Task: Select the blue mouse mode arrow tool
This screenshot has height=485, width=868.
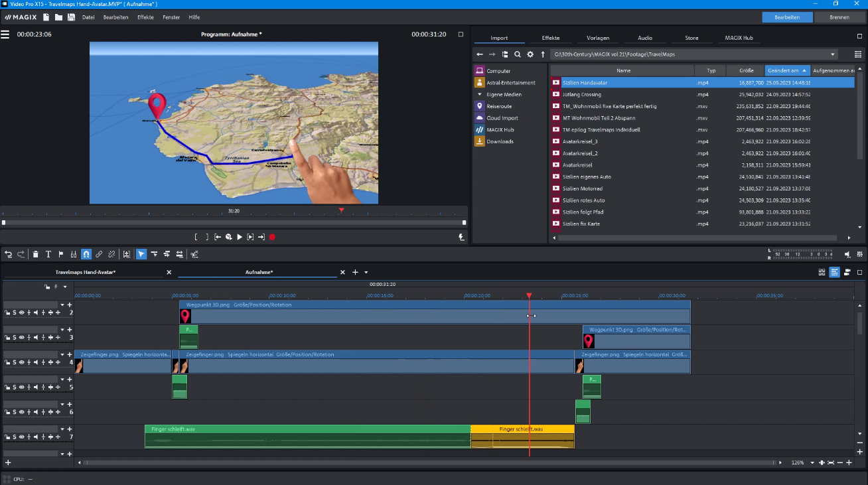Action: (141, 254)
